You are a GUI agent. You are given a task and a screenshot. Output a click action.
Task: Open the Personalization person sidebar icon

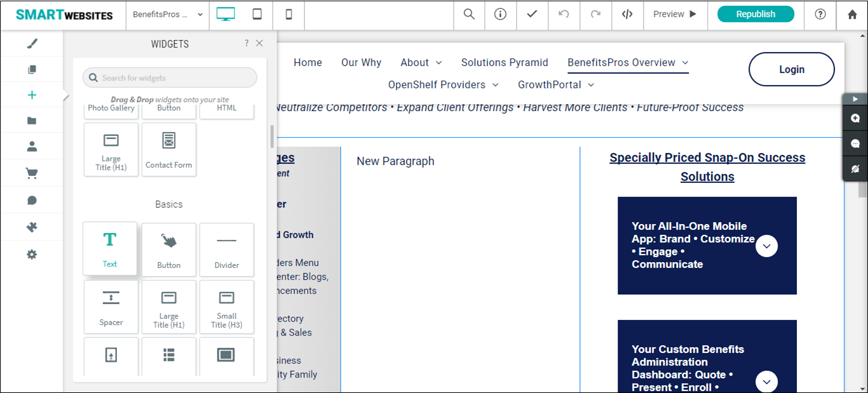(32, 147)
